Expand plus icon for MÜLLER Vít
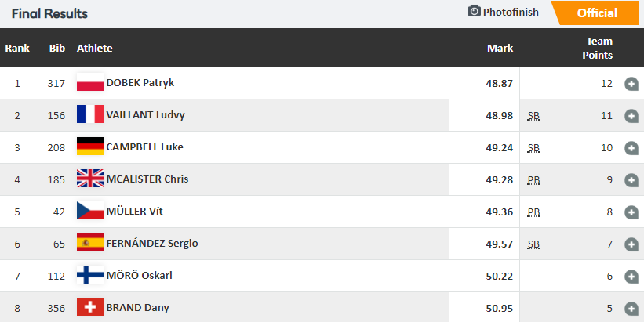This screenshot has height=322, width=644. [x=631, y=212]
